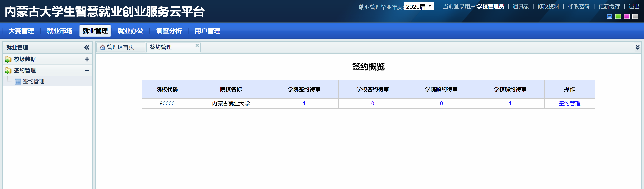Click the 就业管理 sidebar panel title
Image resolution: width=644 pixels, height=189 pixels.
[17, 47]
